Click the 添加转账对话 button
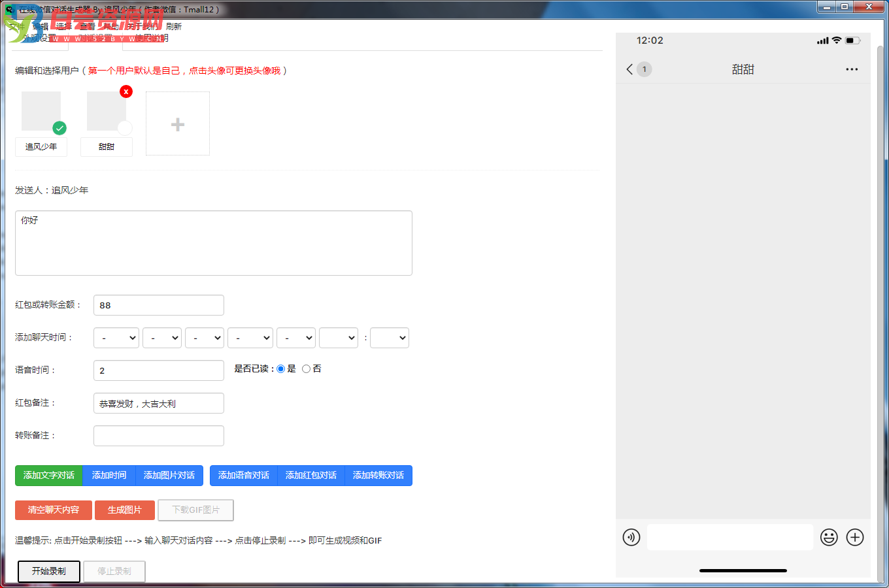Viewport: 889px width, 588px height. coord(378,476)
